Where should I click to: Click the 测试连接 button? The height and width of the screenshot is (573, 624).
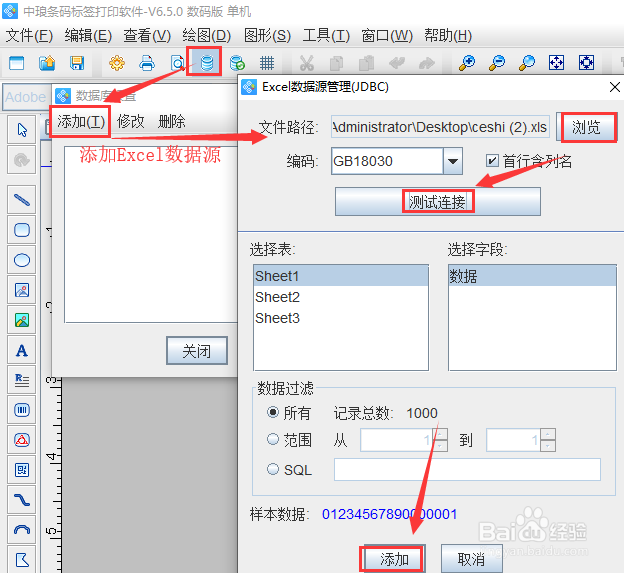pos(438,202)
